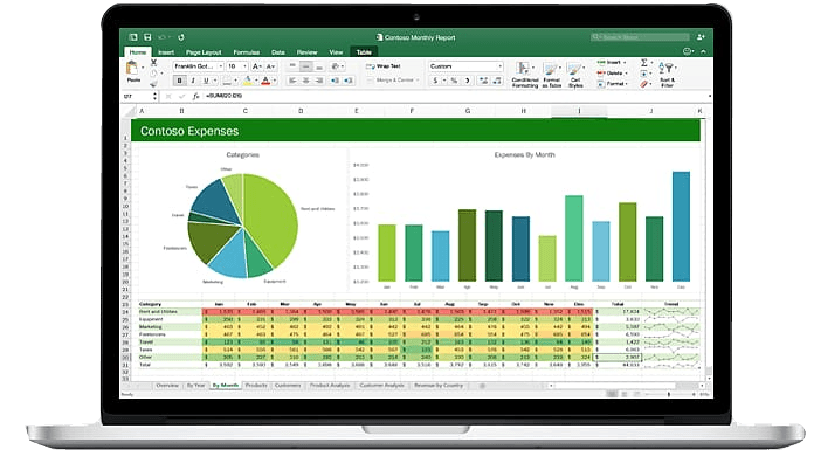
Task: Click the Undo arrow icon
Action: [x=162, y=37]
